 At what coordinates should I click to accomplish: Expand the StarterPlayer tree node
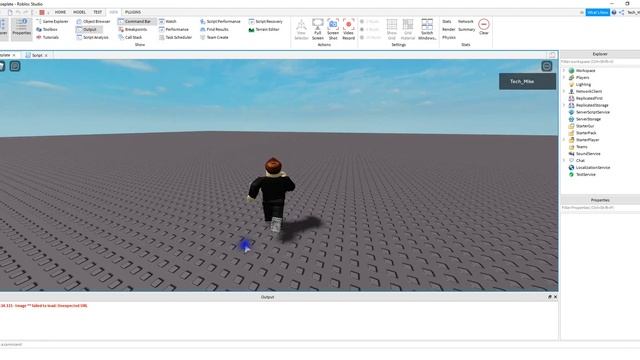(564, 140)
